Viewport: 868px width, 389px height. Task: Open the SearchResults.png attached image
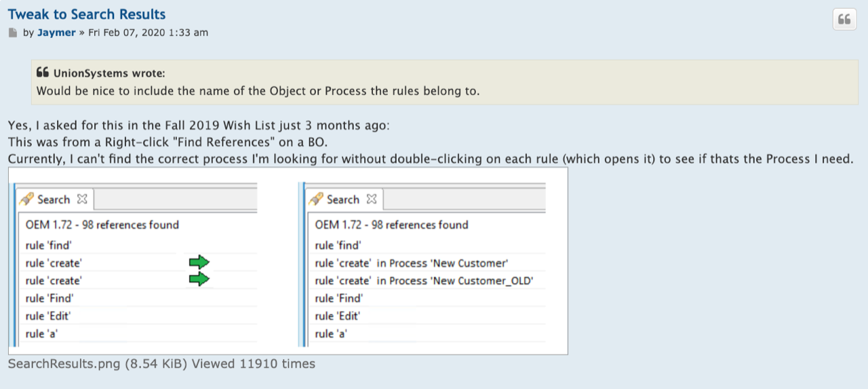[288, 261]
